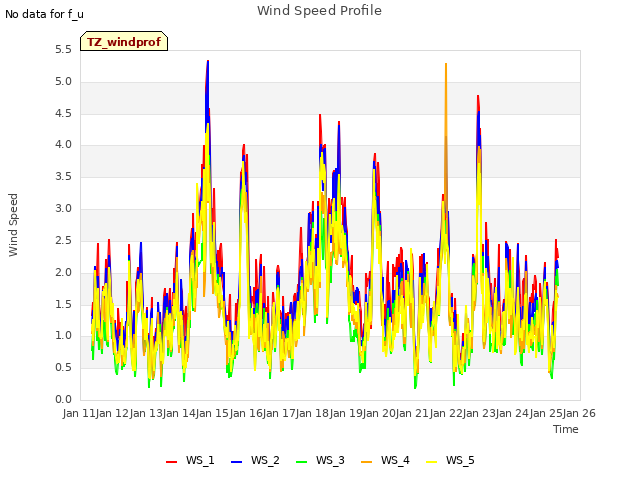Viewport: 640px width, 480px height.
Task: Click the 5.0 y-axis tick label
Action: [63, 82]
